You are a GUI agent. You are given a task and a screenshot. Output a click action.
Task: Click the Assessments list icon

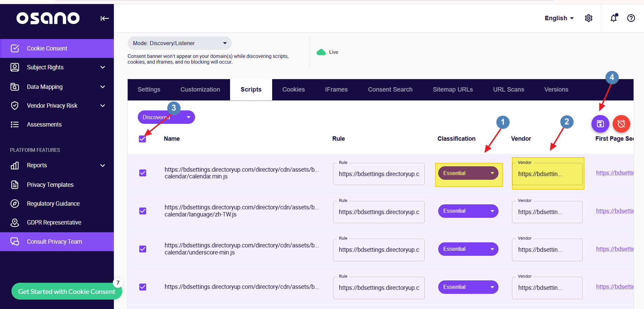point(15,125)
